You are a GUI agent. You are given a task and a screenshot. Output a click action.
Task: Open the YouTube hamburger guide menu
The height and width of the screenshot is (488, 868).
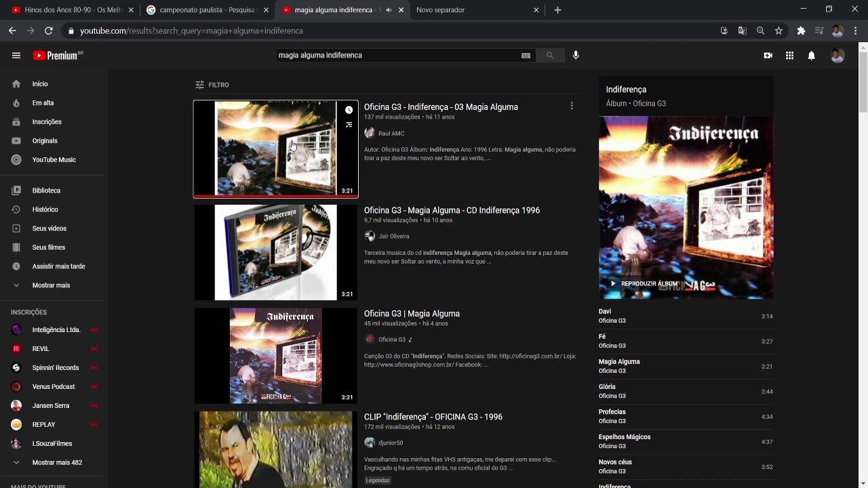(x=16, y=56)
